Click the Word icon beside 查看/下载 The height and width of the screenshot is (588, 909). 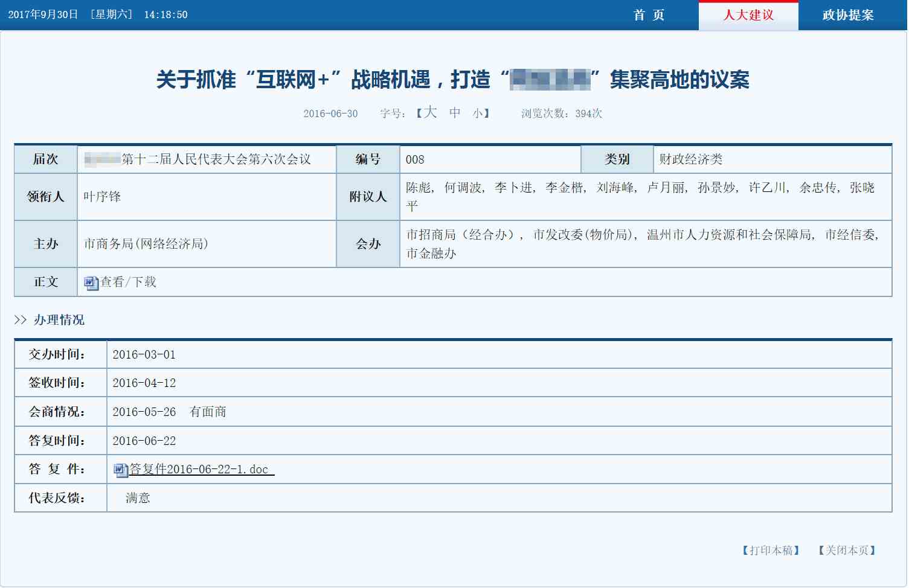pos(91,283)
